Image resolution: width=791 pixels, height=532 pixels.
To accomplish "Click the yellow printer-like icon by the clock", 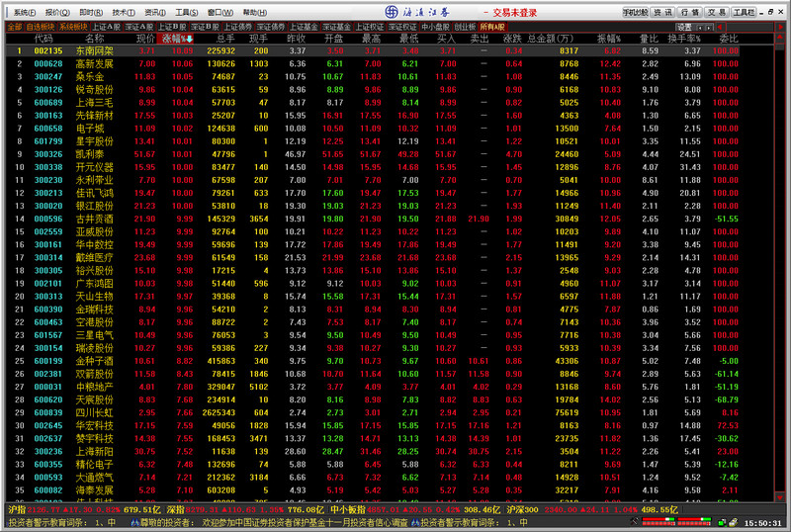I will click(x=733, y=523).
